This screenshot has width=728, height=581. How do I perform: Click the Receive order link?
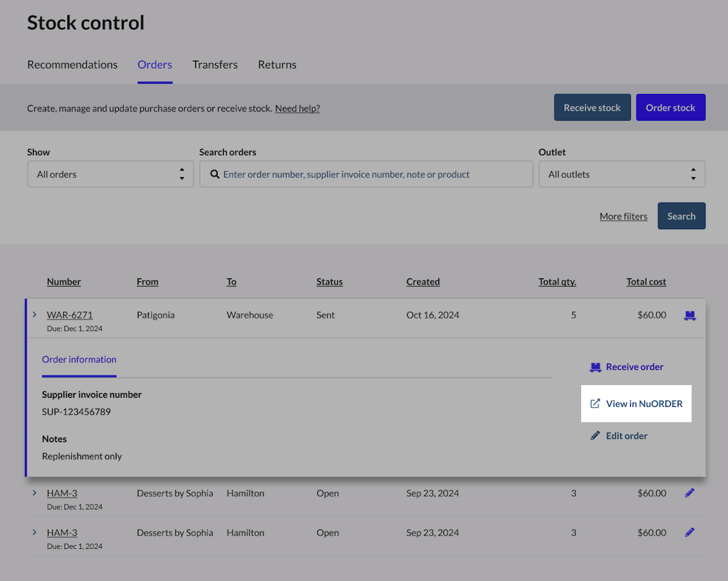[627, 367]
